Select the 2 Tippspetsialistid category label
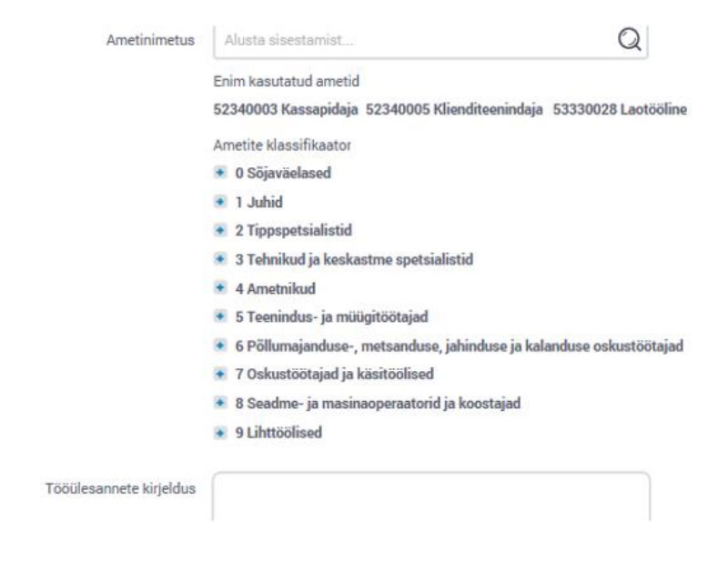728x571 pixels. [x=293, y=231]
